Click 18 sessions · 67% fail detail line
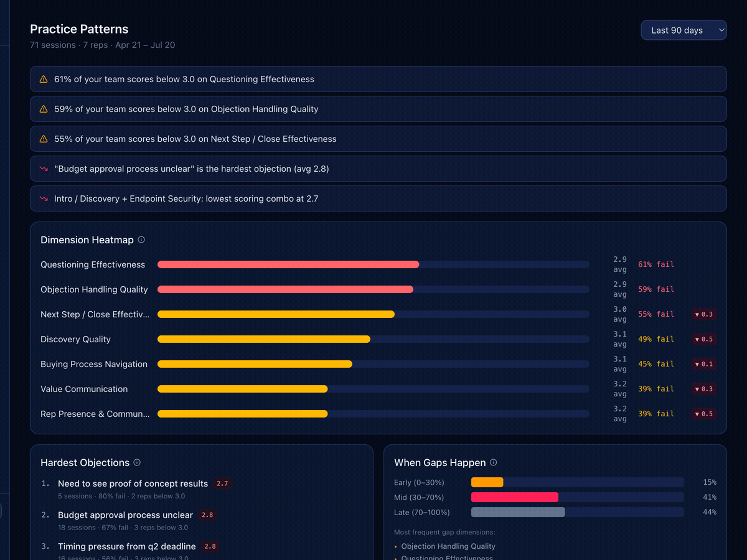Screen dimensions: 747x560 point(123,528)
